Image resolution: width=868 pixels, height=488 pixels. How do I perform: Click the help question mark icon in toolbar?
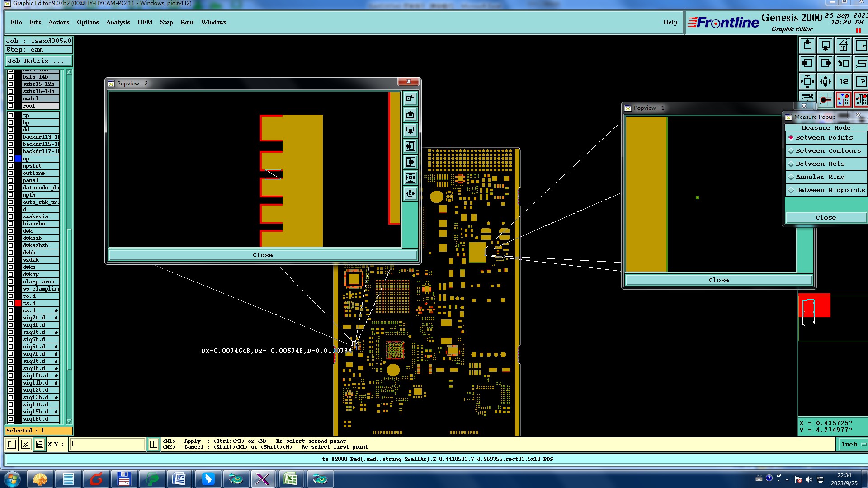tap(861, 81)
